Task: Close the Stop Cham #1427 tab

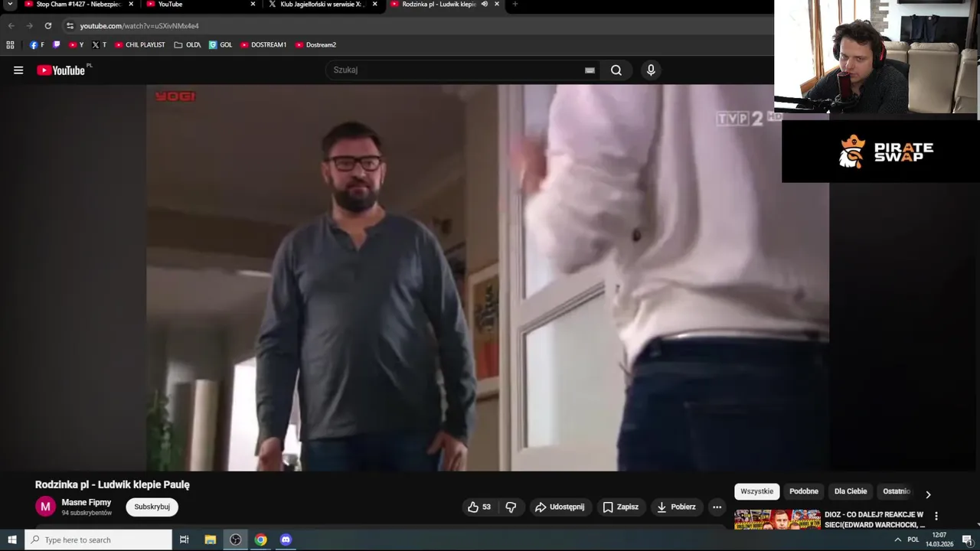Action: click(x=131, y=5)
